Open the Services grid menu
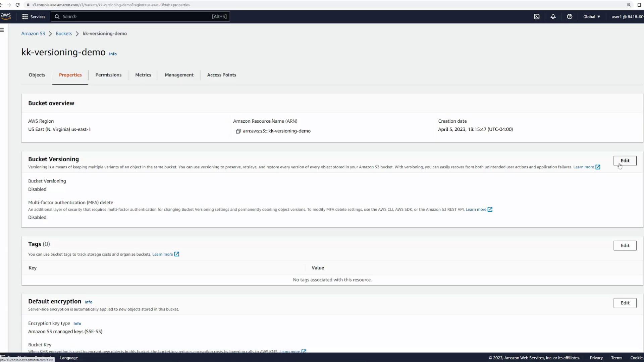This screenshot has height=362, width=644. (34, 17)
